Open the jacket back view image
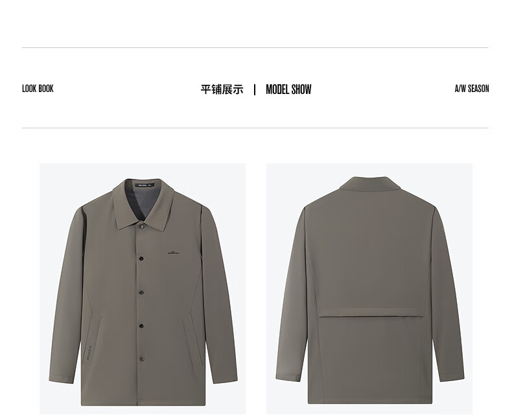The width and height of the screenshot is (512, 420). click(369, 288)
